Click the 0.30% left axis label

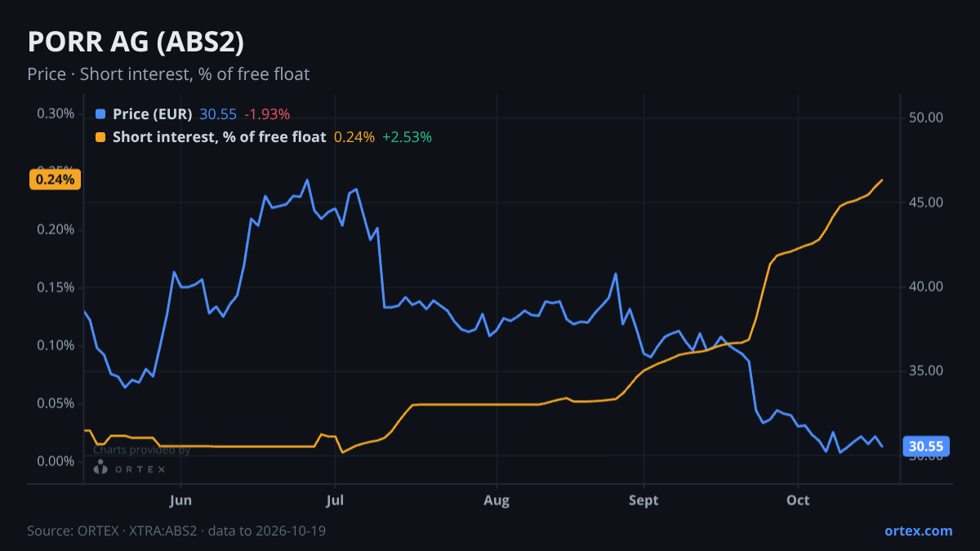click(56, 113)
